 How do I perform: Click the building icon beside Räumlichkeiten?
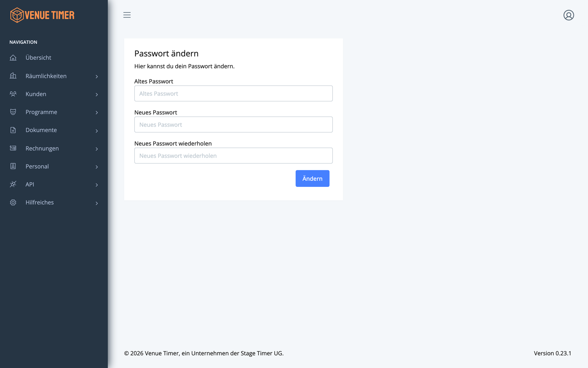13,76
